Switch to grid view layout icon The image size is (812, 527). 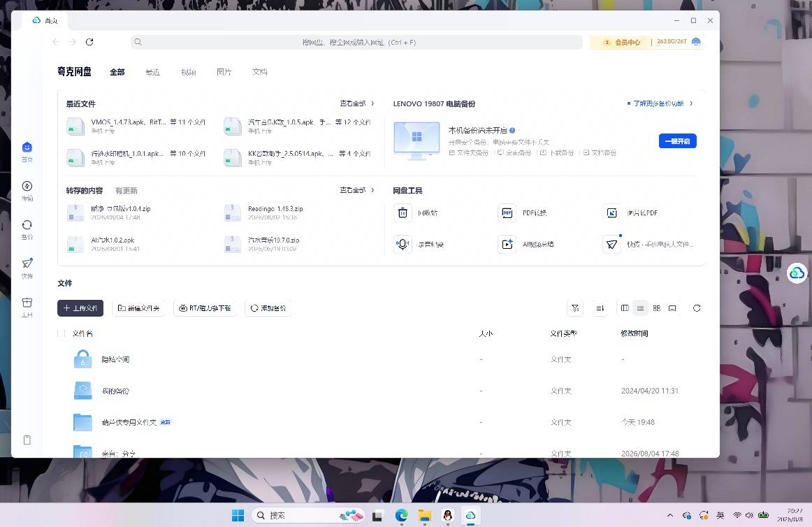pyautogui.click(x=657, y=308)
